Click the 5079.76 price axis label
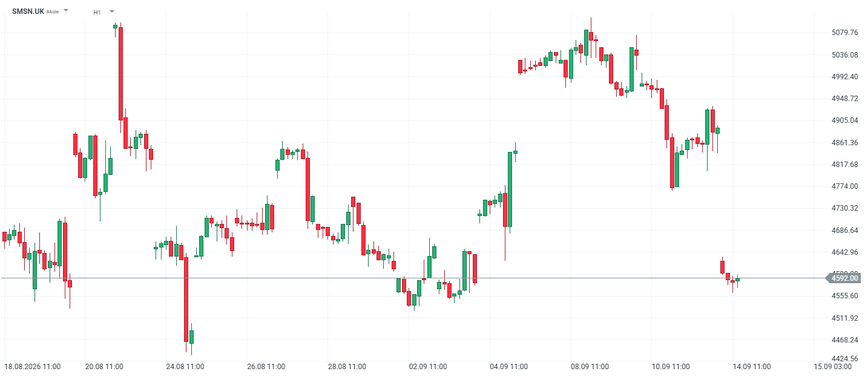 (845, 33)
